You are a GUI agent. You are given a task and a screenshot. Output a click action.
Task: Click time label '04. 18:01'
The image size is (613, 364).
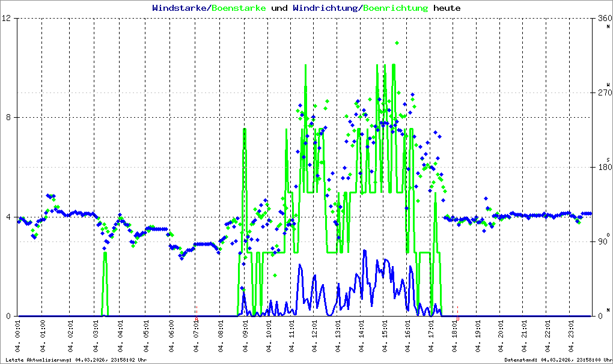pyautogui.click(x=454, y=336)
